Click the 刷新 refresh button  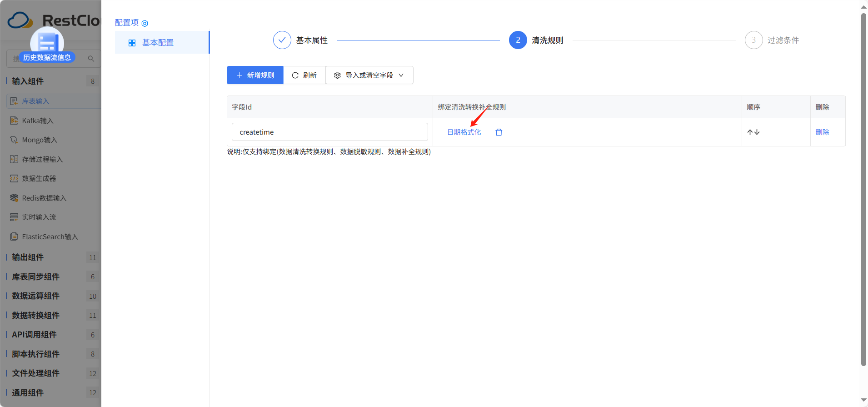304,75
